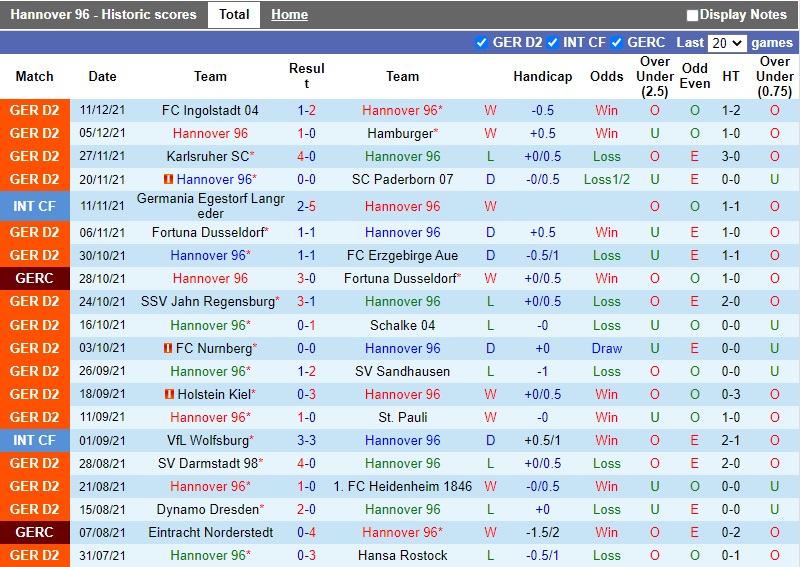800x567 pixels.
Task: Click INT CF league label on 11/11/21 row
Action: pyautogui.click(x=35, y=206)
